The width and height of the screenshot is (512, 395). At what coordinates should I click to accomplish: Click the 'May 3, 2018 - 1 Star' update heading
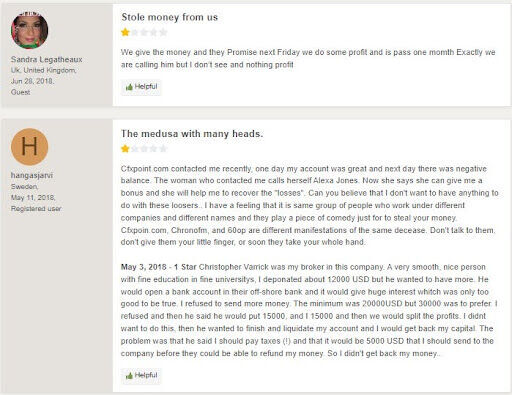point(158,267)
